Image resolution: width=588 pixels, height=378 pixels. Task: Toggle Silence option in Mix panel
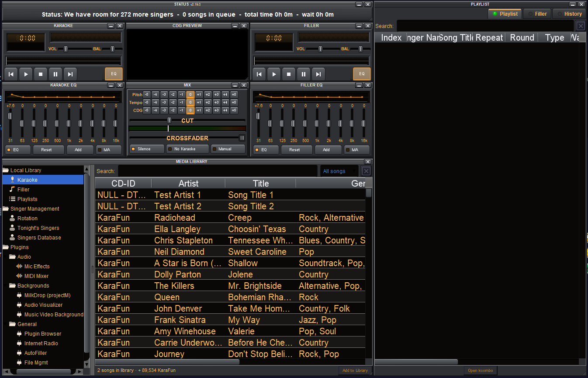[146, 149]
